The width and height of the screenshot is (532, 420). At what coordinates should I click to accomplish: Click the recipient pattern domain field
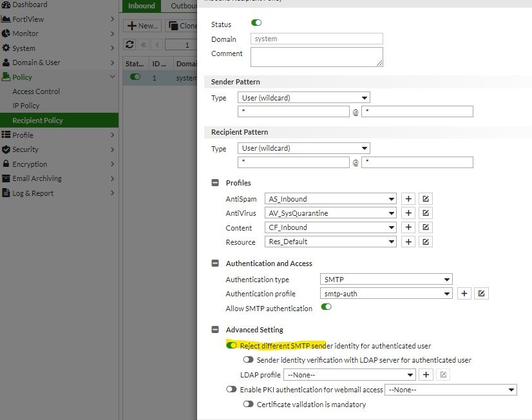[x=417, y=162]
